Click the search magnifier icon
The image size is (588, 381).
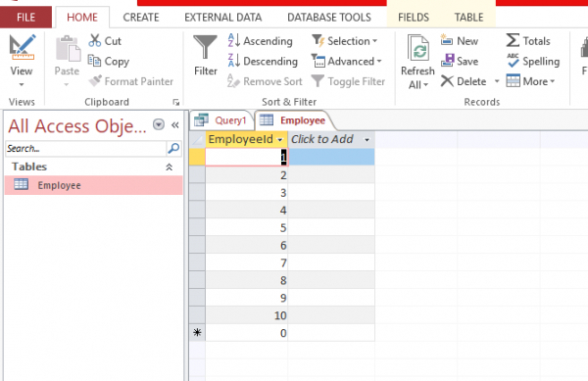pyautogui.click(x=173, y=149)
